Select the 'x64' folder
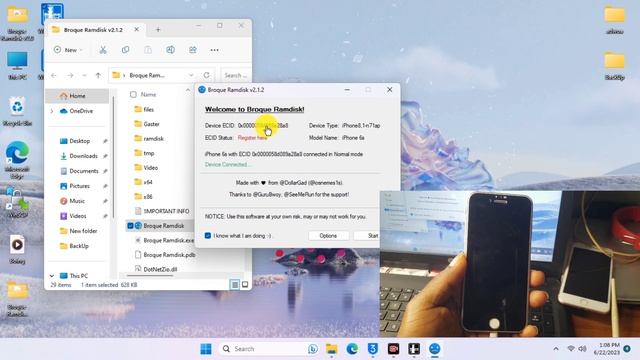This screenshot has width=640, height=360. point(148,182)
